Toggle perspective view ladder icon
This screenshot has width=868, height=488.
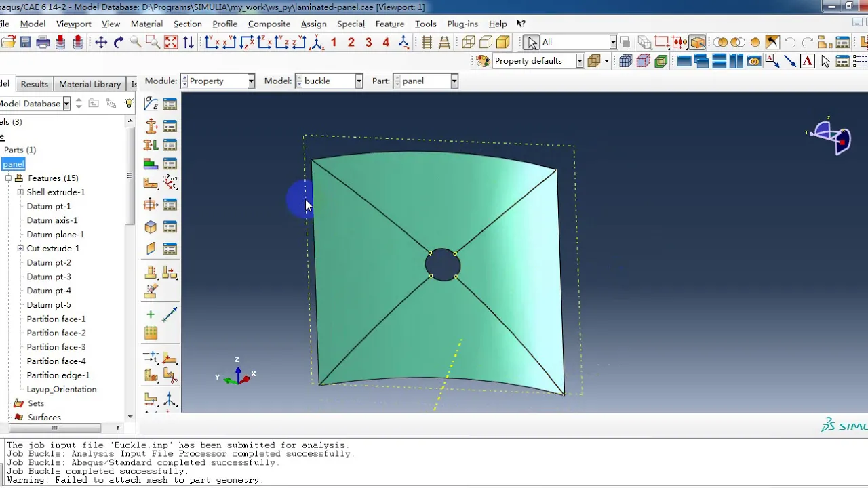tap(444, 42)
